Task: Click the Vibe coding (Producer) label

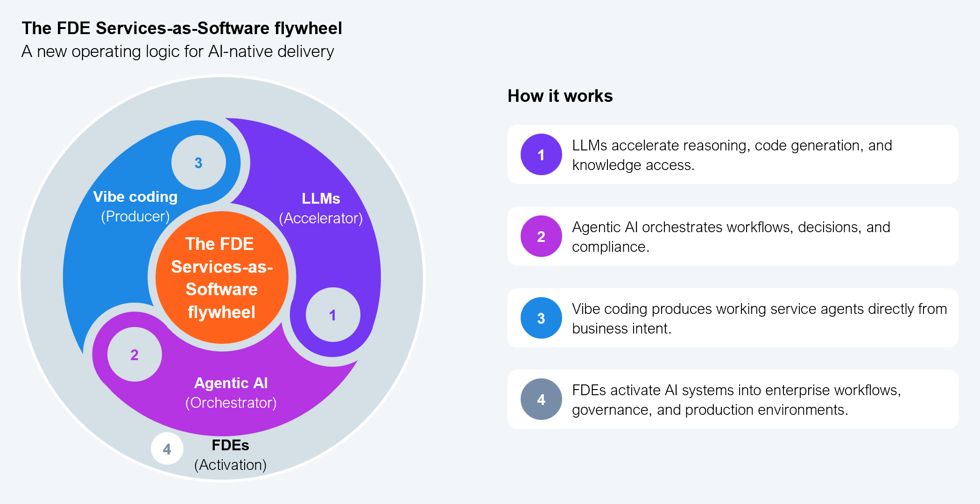Action: pyautogui.click(x=135, y=206)
